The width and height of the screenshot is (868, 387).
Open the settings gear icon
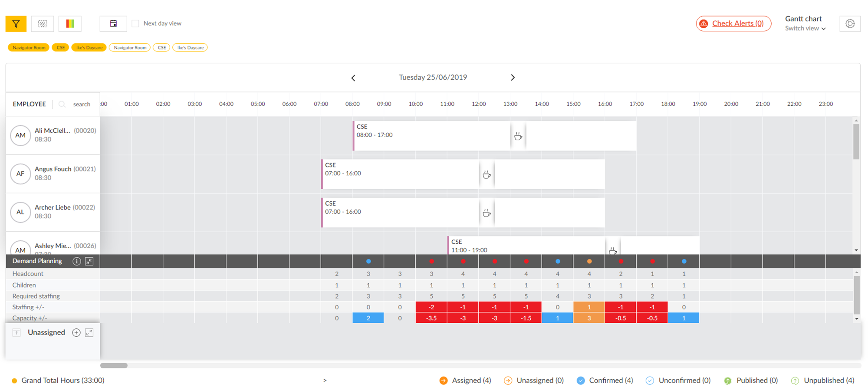[850, 24]
